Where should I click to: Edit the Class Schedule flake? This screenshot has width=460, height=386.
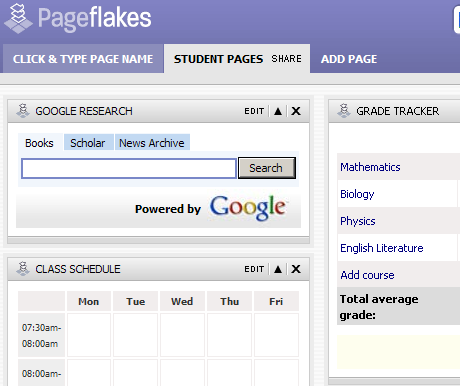tap(254, 269)
